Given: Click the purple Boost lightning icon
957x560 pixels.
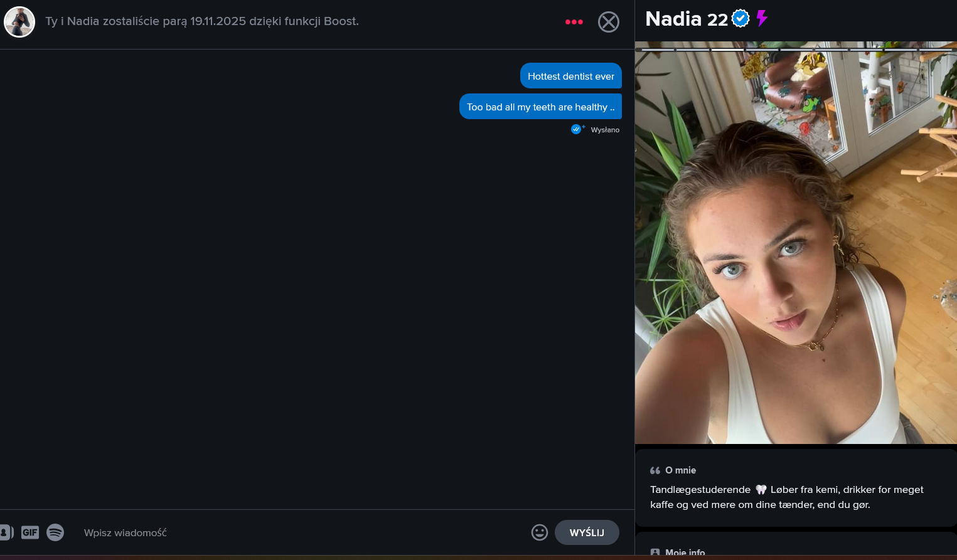Looking at the screenshot, I should pos(762,18).
